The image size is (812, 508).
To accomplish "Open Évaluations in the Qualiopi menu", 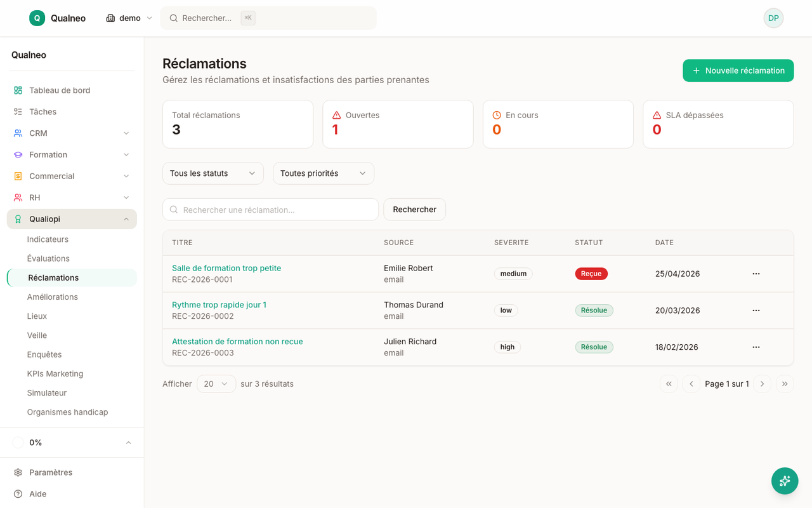I will (48, 258).
